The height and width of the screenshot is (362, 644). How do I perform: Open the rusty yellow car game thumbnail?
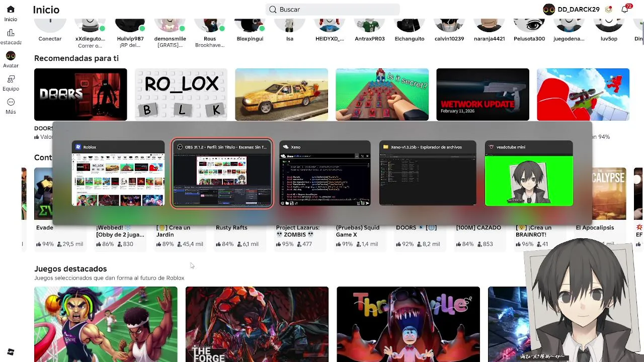coord(282,95)
